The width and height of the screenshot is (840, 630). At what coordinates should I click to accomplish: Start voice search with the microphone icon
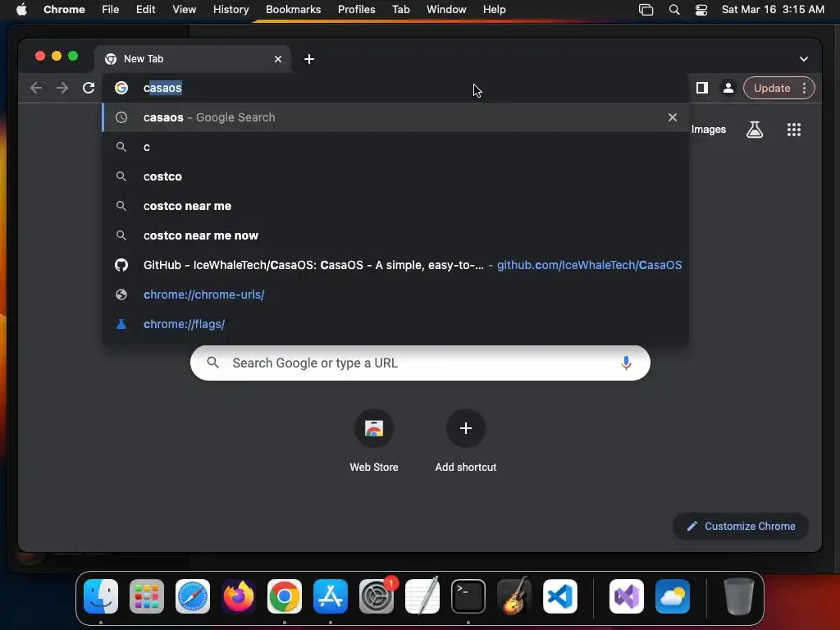pyautogui.click(x=625, y=363)
